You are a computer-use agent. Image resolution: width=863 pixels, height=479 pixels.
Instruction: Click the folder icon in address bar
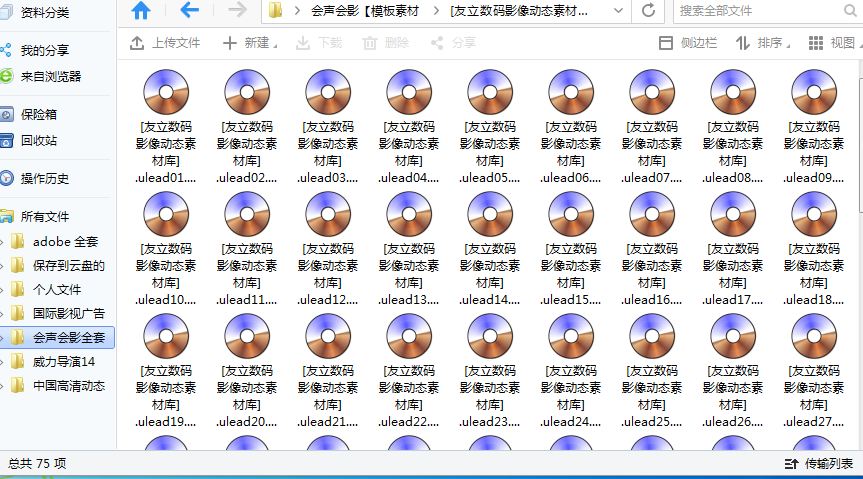[276, 10]
